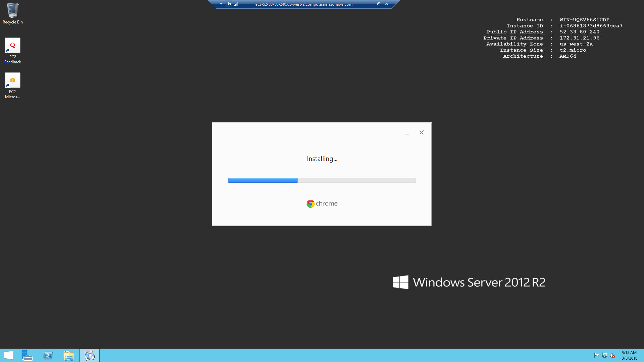Image resolution: width=644 pixels, height=362 pixels.
Task: Click the Chrome install progress bar
Action: point(322,180)
